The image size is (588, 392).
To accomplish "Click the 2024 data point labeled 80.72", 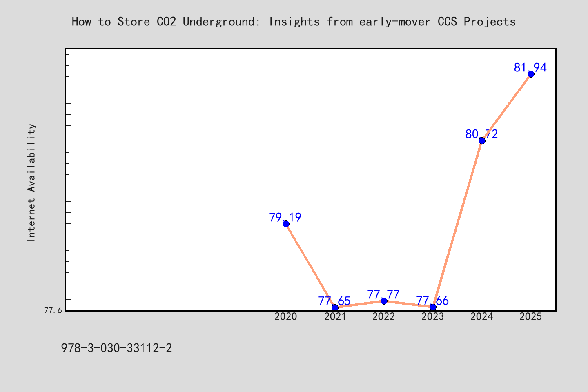I will pos(482,140).
